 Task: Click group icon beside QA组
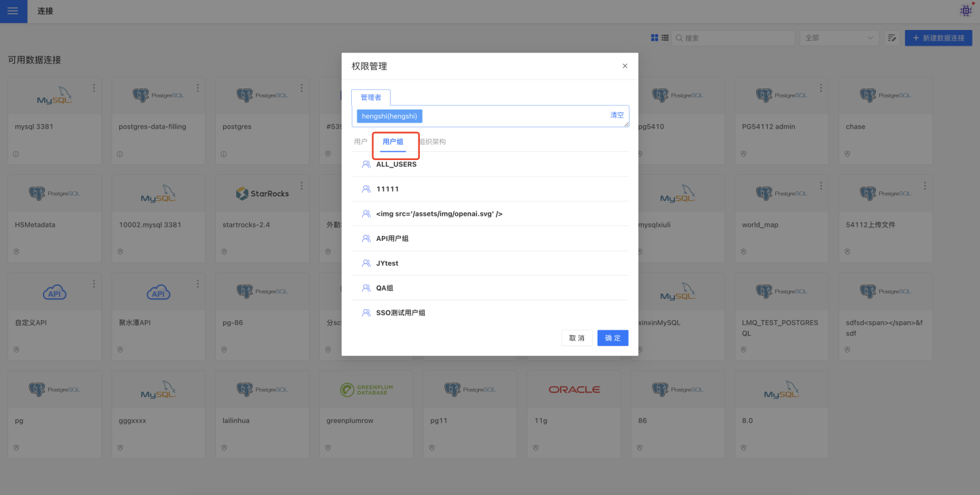(366, 288)
